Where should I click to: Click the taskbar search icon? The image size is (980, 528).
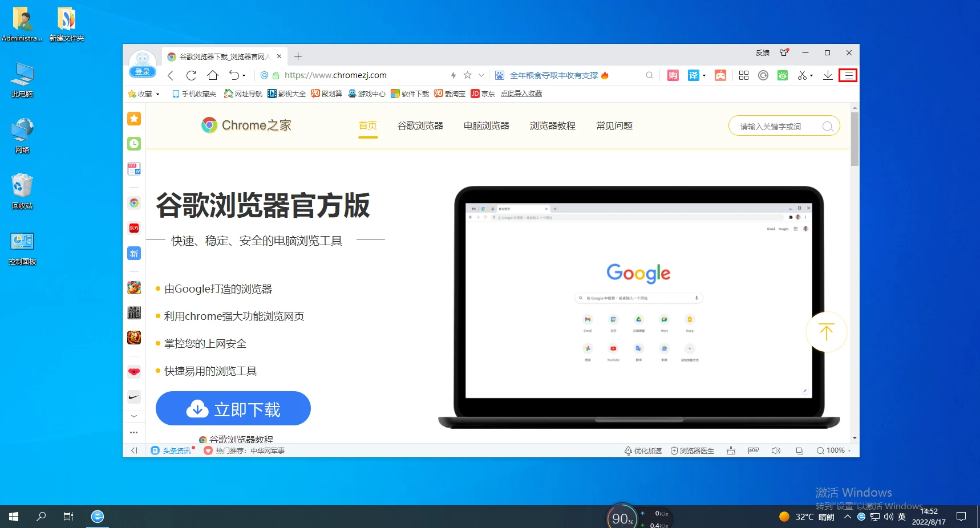41,517
